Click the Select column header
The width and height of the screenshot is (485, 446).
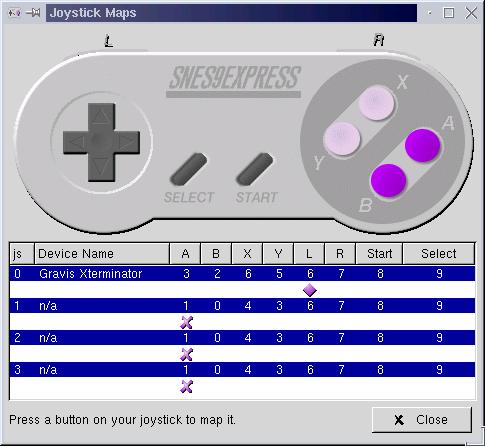(x=439, y=254)
